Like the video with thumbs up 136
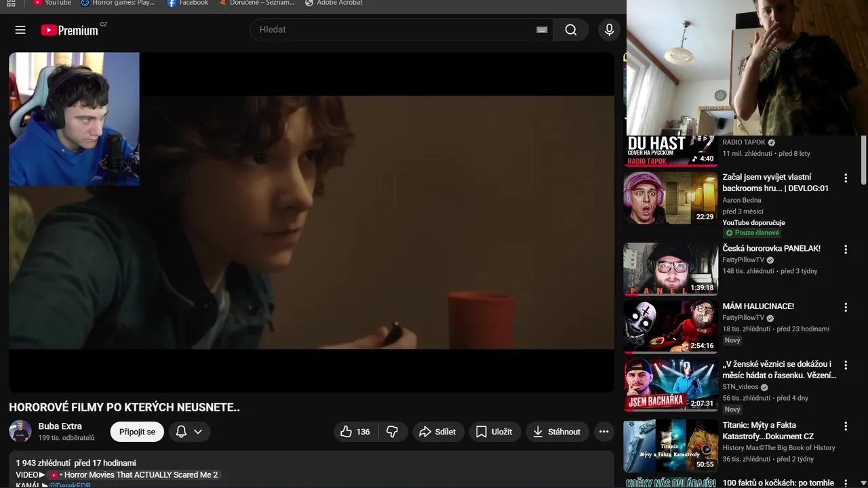The width and height of the screenshot is (868, 488). [355, 432]
